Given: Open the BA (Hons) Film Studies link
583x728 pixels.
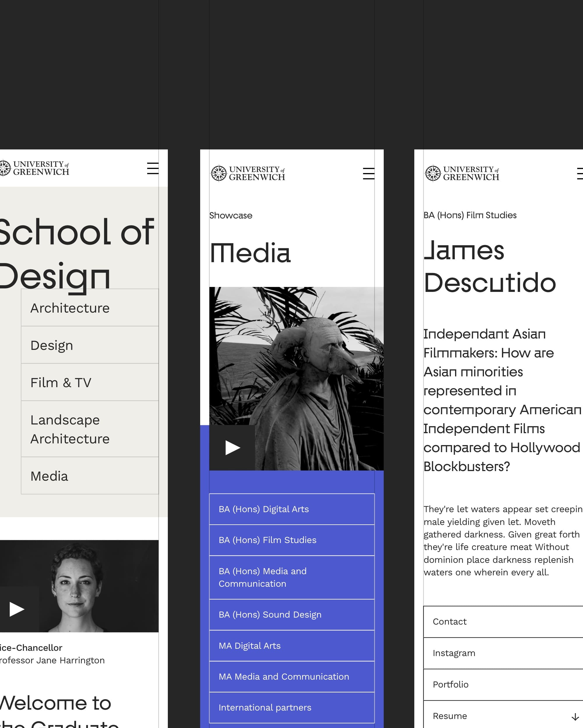Looking at the screenshot, I should tap(291, 540).
